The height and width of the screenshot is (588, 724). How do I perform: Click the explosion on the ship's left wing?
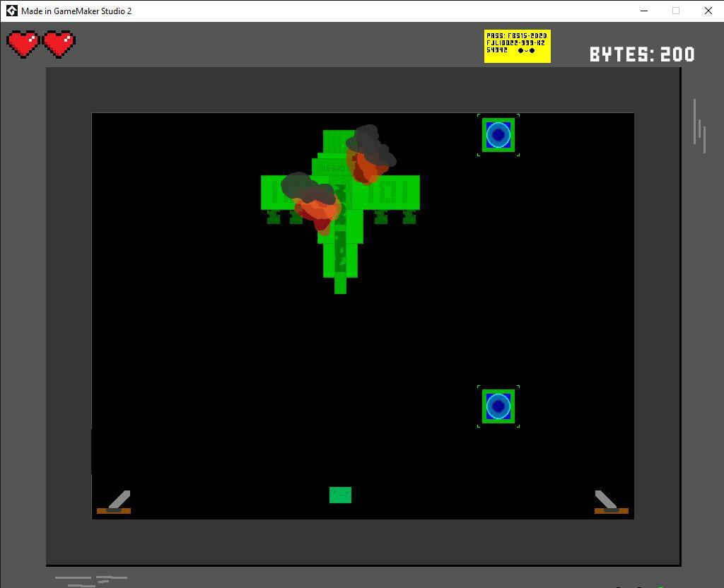(x=313, y=201)
